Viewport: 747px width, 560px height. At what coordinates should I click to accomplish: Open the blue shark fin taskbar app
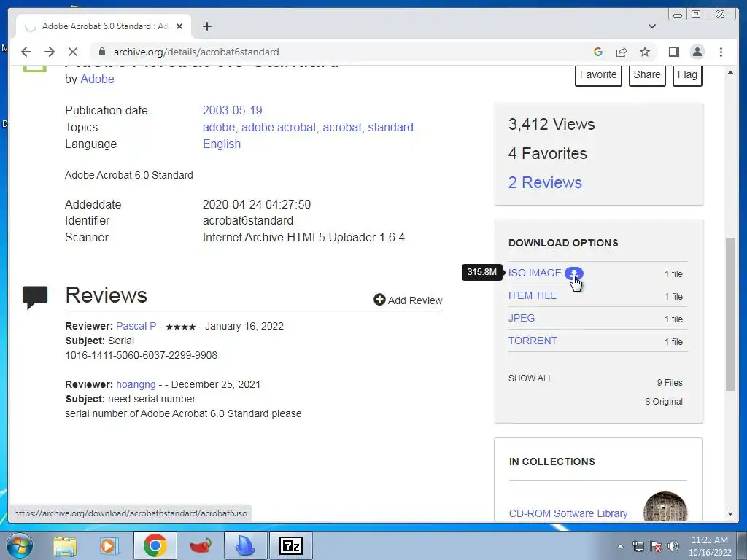245,545
